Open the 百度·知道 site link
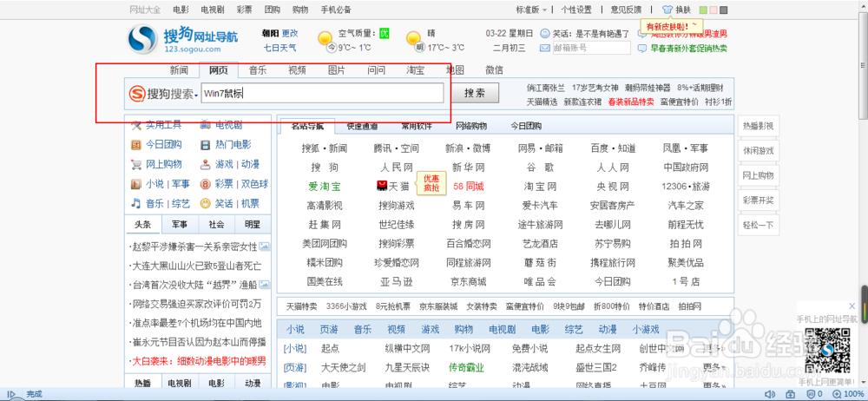Screen dimensions: 868x401 (613, 148)
